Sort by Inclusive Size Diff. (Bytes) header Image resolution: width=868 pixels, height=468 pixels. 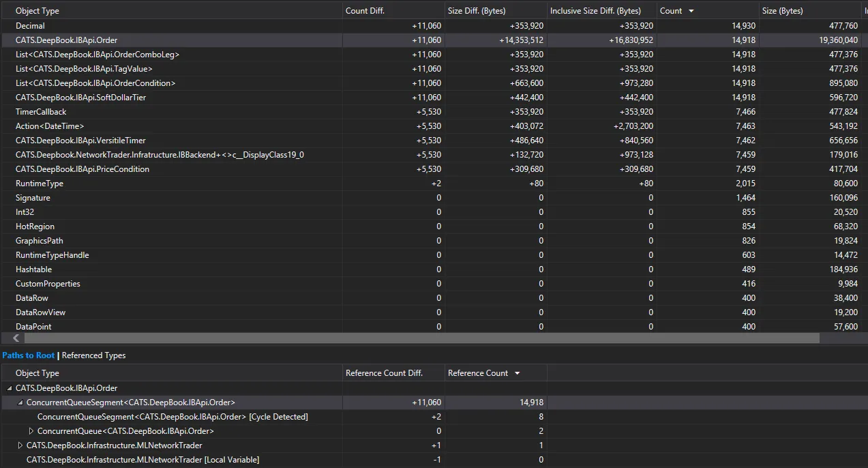pyautogui.click(x=602, y=11)
